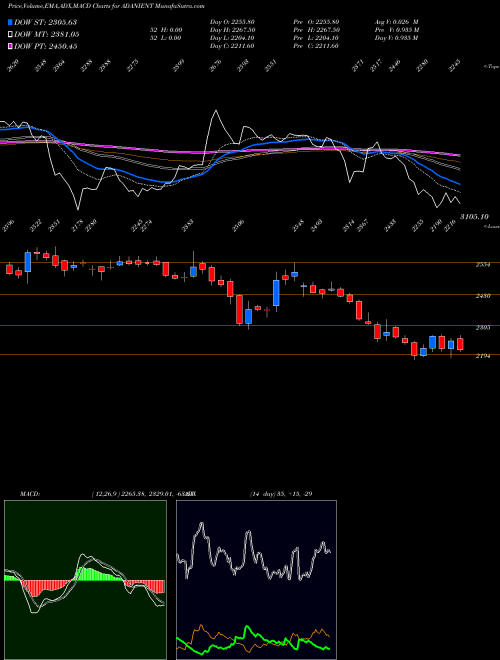Click the tall blue candle after the mid-chart drop

coord(277,293)
